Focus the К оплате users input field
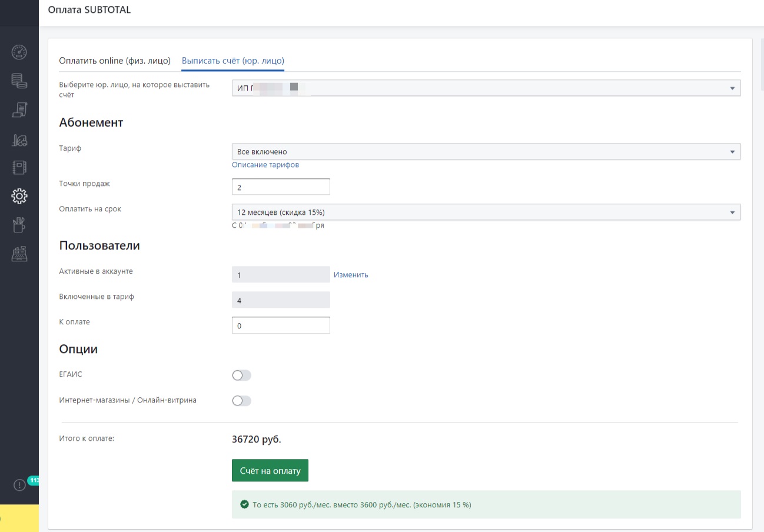 [x=281, y=325]
